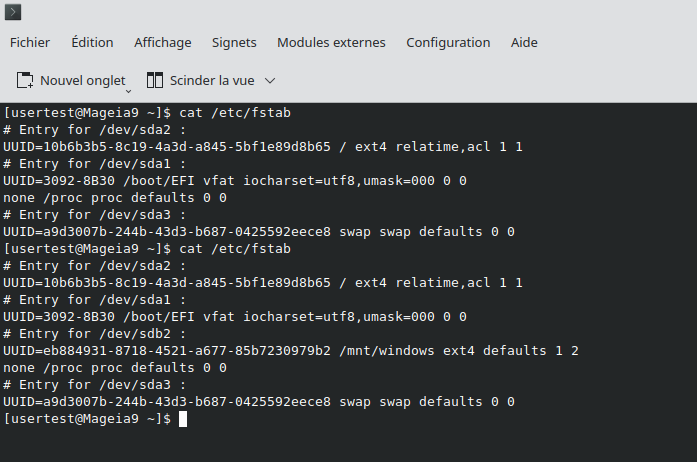
Task: Click the Nouvel onglet icon
Action: pos(25,80)
